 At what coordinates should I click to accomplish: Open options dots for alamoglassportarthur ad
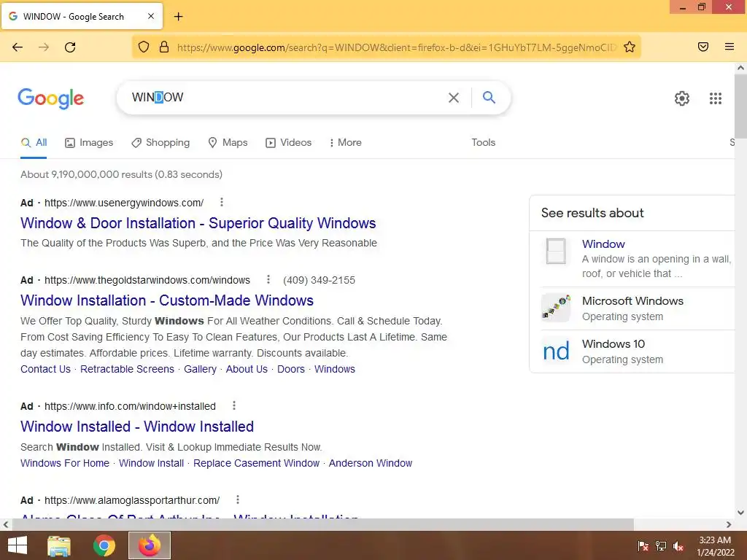tap(238, 499)
